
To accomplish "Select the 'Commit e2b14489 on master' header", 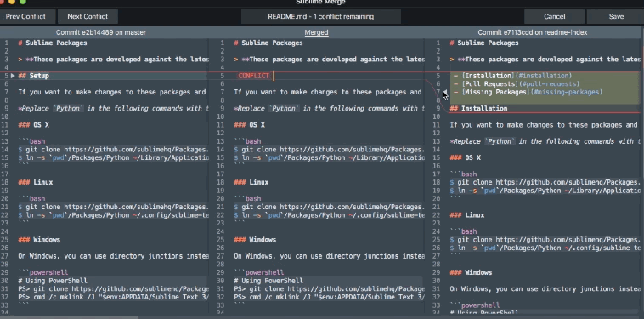I will [x=101, y=32].
